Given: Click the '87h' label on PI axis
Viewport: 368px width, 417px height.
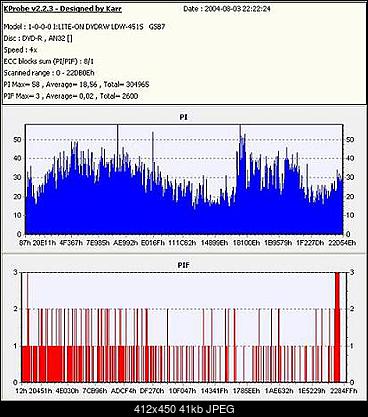Looking at the screenshot, I should point(25,243).
